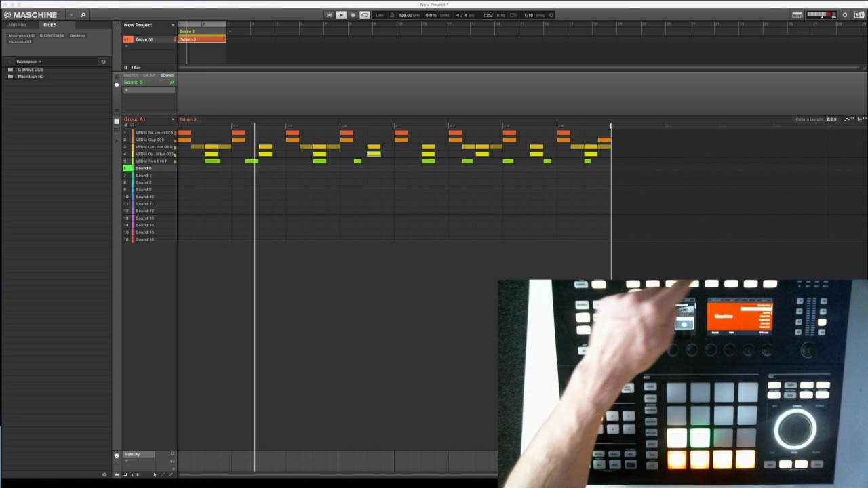868x488 pixels.
Task: Switch to the FILES tab
Action: (x=50, y=25)
